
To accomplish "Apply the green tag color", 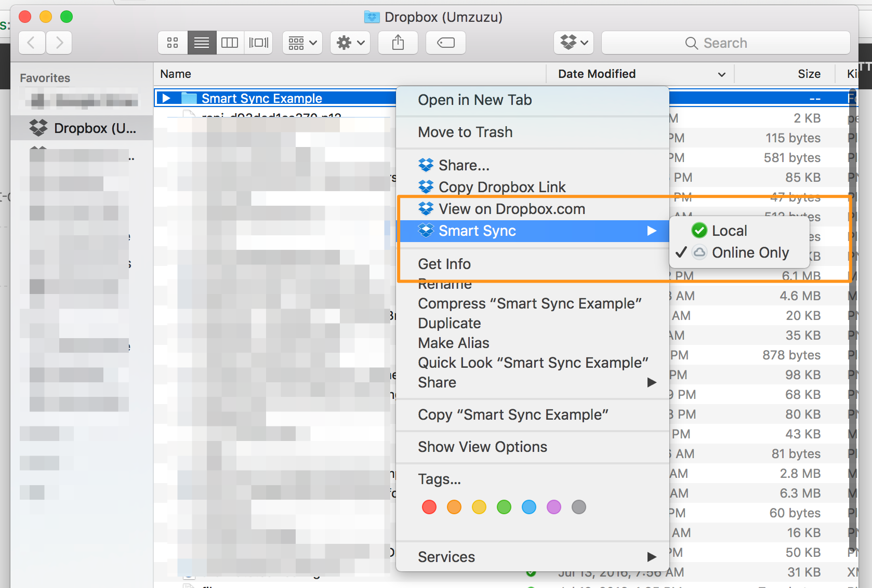I will point(504,507).
